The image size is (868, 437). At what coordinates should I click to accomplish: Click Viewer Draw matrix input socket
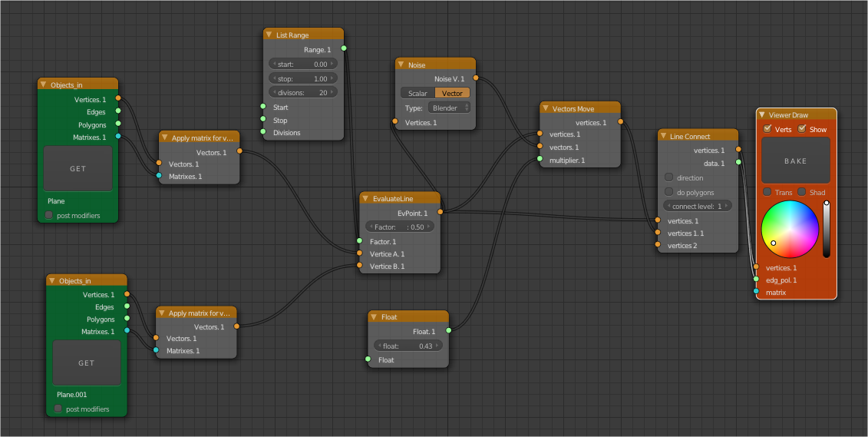[756, 291]
